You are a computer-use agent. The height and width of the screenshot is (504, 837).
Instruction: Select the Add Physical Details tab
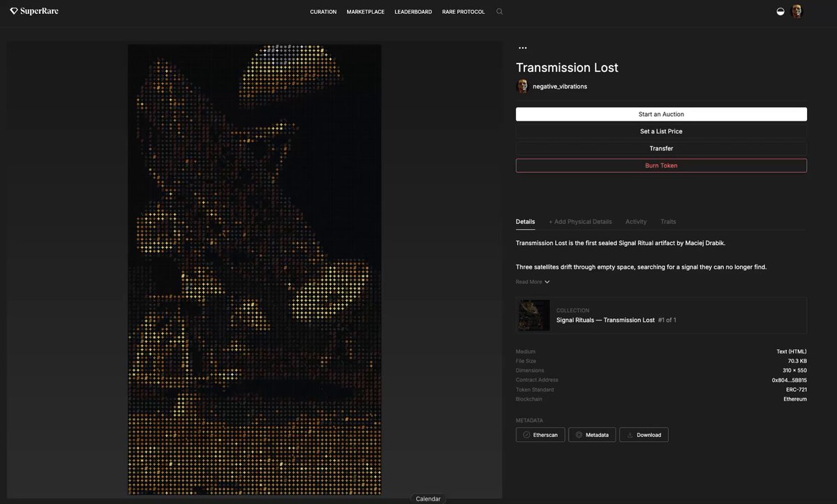click(580, 221)
